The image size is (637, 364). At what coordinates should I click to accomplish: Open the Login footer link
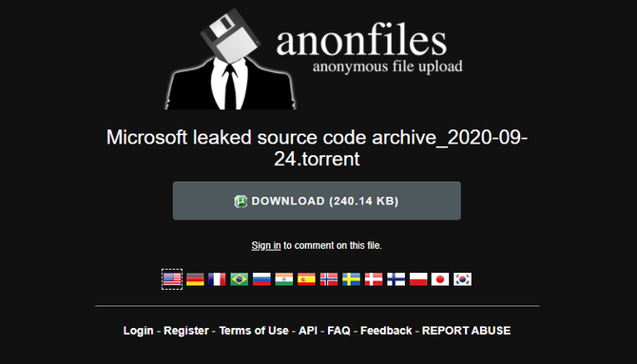pos(138,331)
